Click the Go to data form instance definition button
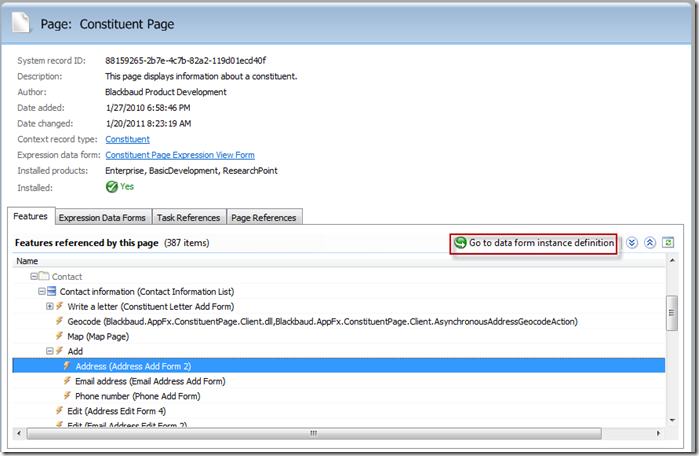This screenshot has height=456, width=699. coord(532,243)
